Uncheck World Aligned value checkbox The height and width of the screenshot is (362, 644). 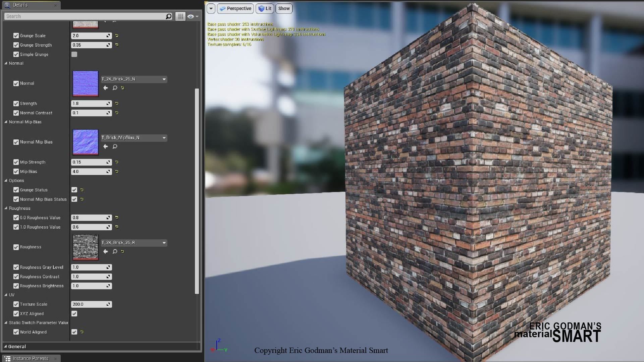click(74, 332)
